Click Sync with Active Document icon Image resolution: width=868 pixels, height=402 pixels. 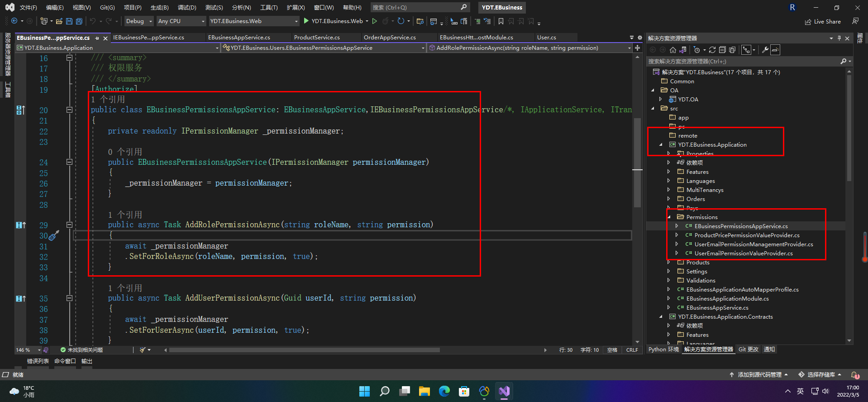tap(712, 50)
